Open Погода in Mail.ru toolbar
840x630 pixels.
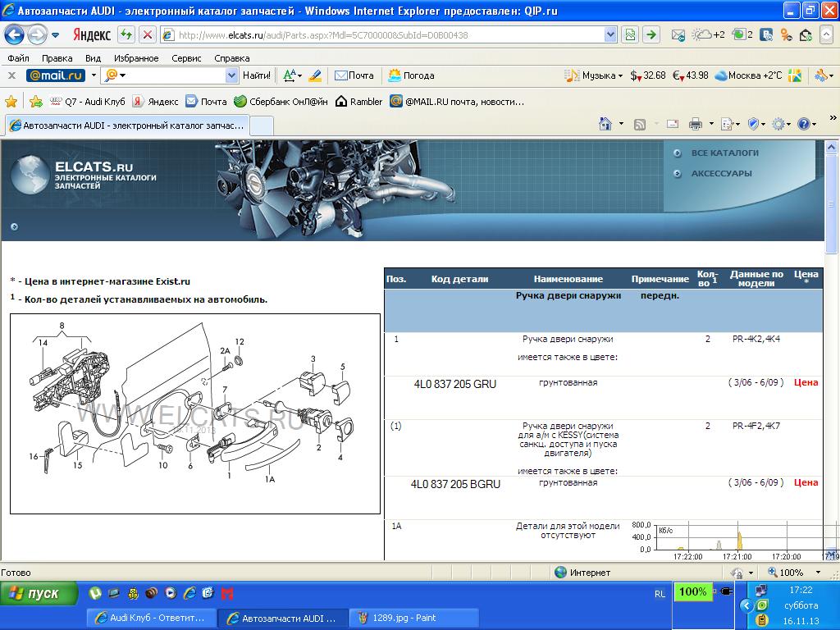pyautogui.click(x=411, y=75)
